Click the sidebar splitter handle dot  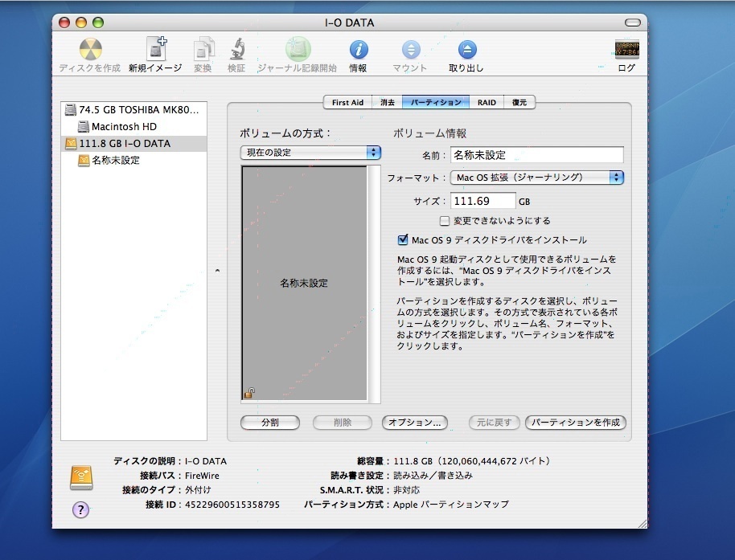tap(217, 271)
